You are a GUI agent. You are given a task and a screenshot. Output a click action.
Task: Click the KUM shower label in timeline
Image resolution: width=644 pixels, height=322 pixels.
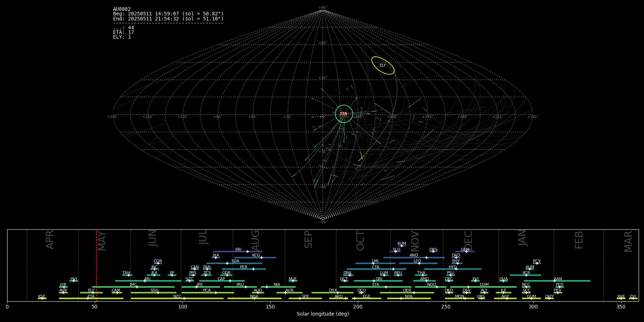point(402,244)
